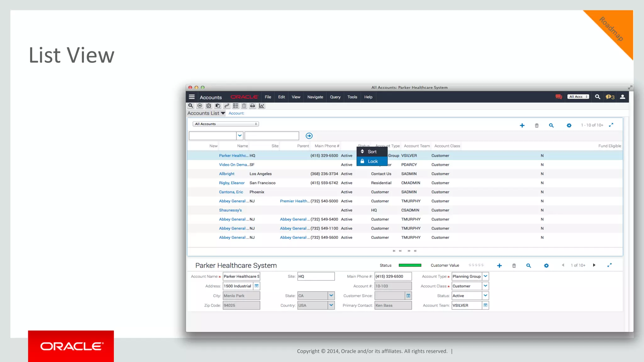Go to first page of the list
This screenshot has height=362, width=644.
(394, 251)
